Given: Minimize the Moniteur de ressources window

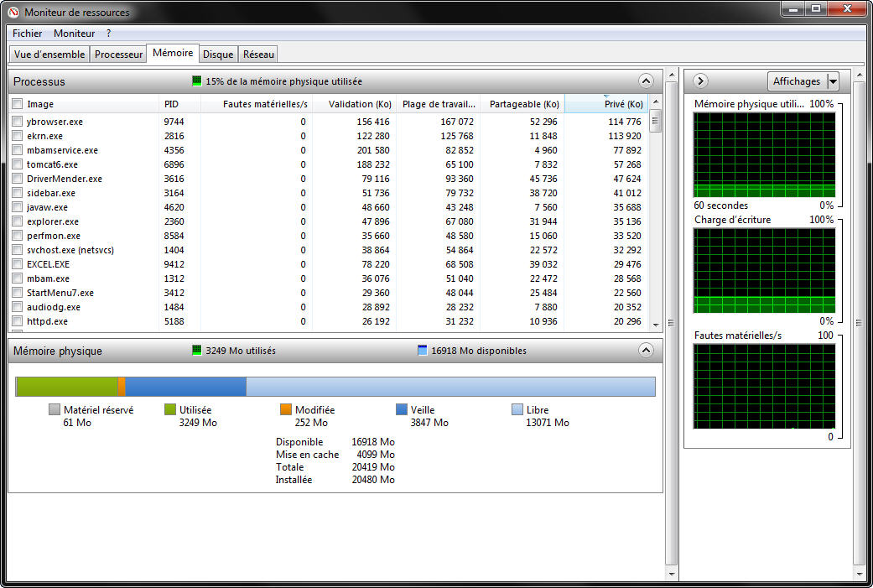Looking at the screenshot, I should (793, 9).
